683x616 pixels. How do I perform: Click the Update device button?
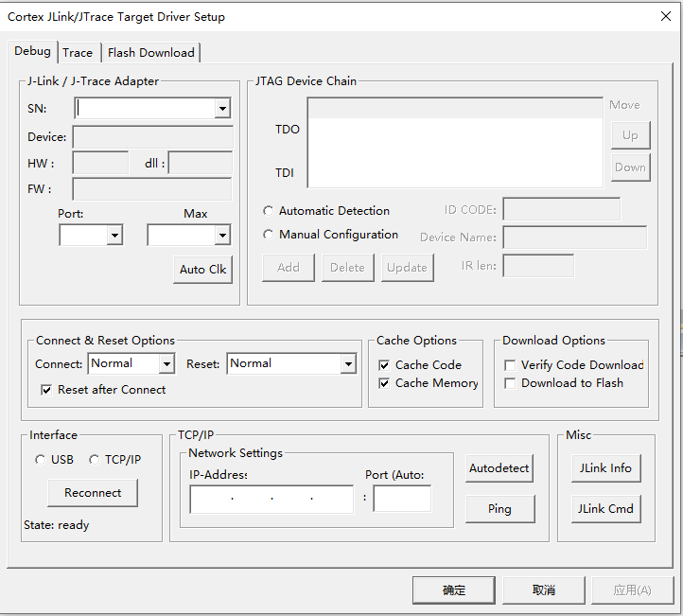pos(408,268)
